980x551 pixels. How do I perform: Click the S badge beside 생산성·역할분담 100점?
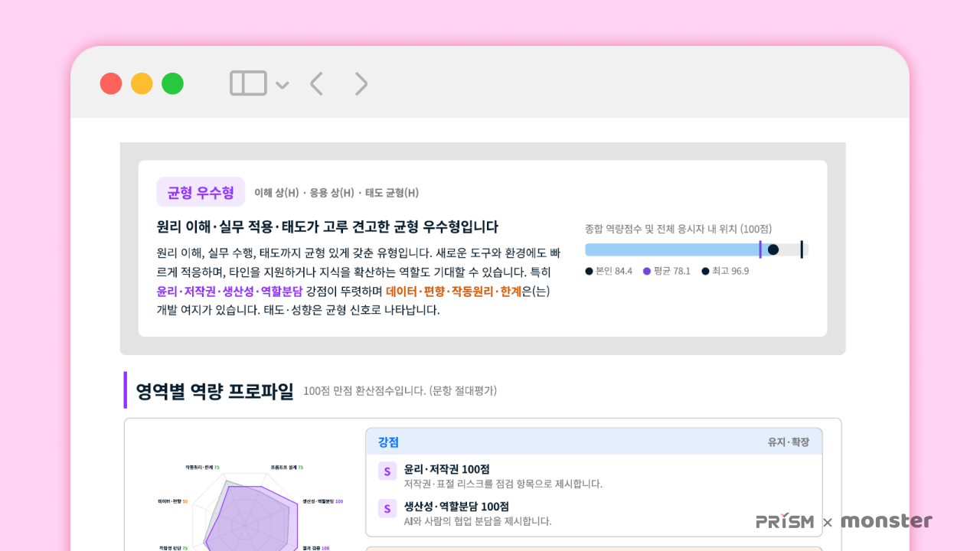387,509
